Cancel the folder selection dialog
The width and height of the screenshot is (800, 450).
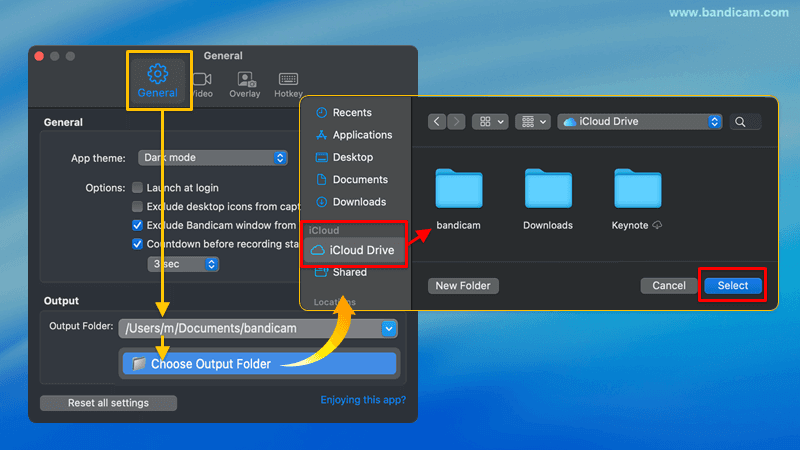click(x=669, y=286)
